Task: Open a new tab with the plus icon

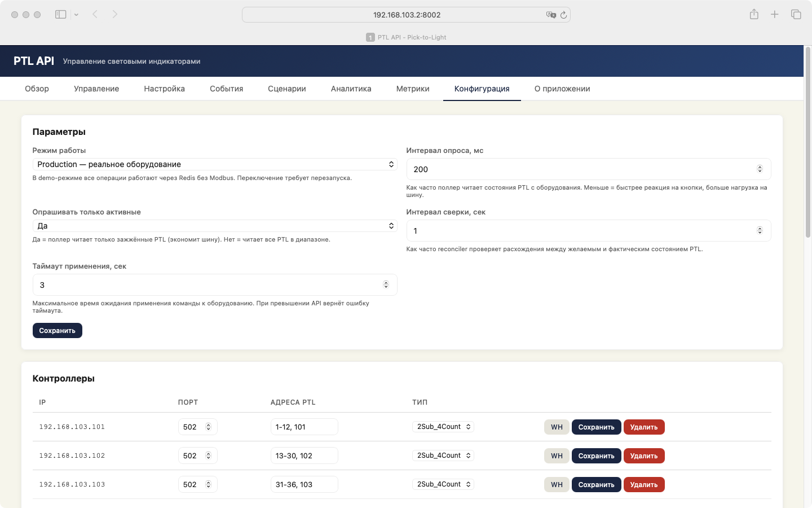Action: [x=775, y=14]
